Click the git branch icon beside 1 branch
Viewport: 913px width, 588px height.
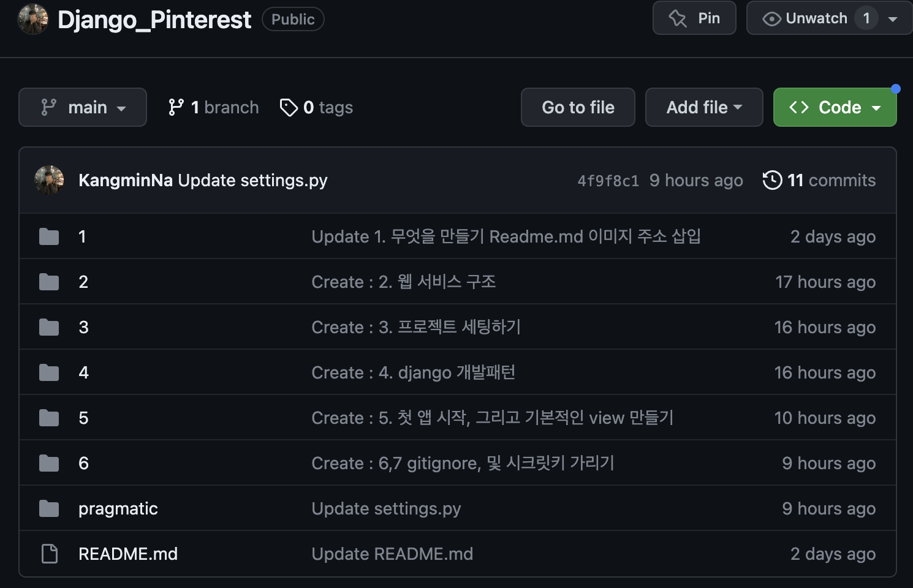(x=176, y=107)
